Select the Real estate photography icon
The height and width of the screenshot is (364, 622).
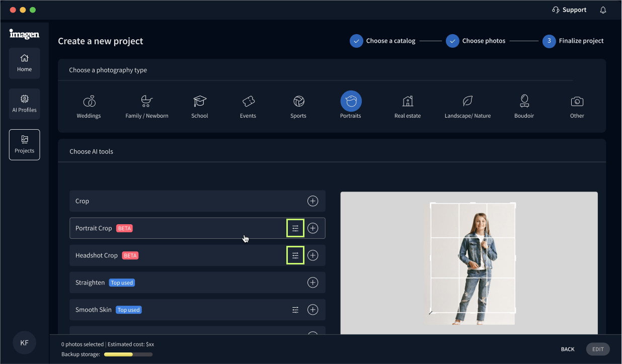pyautogui.click(x=407, y=101)
